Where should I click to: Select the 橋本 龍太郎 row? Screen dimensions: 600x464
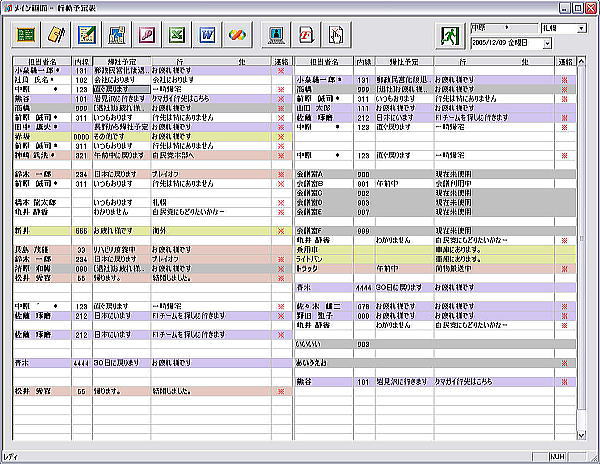point(152,202)
